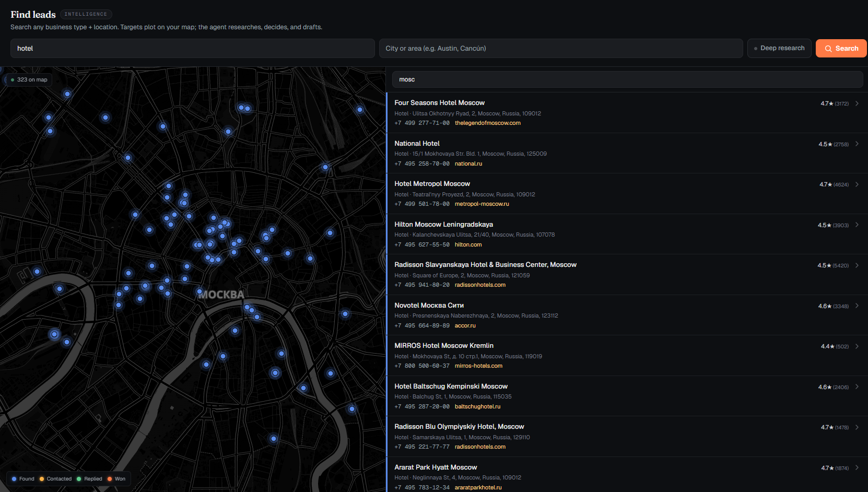The image size is (868, 492).
Task: Click the Contacted legend marker
Action: click(x=42, y=479)
